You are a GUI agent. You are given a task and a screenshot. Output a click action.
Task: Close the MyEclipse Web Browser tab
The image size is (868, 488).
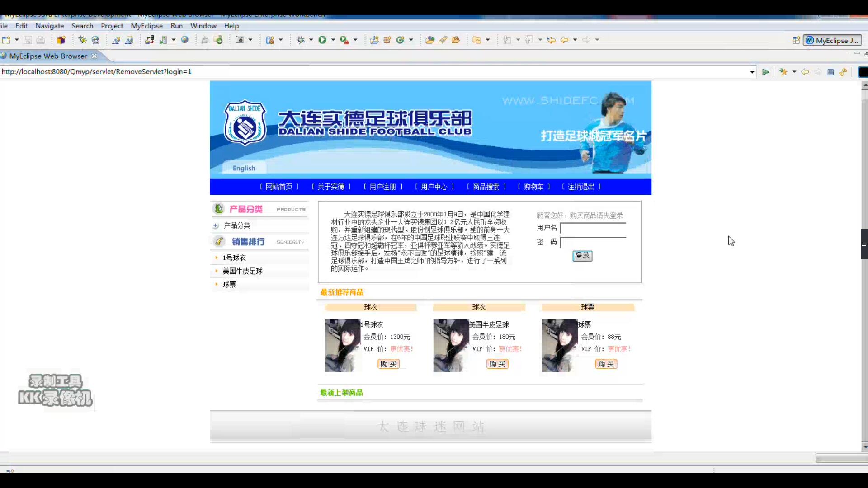point(94,56)
